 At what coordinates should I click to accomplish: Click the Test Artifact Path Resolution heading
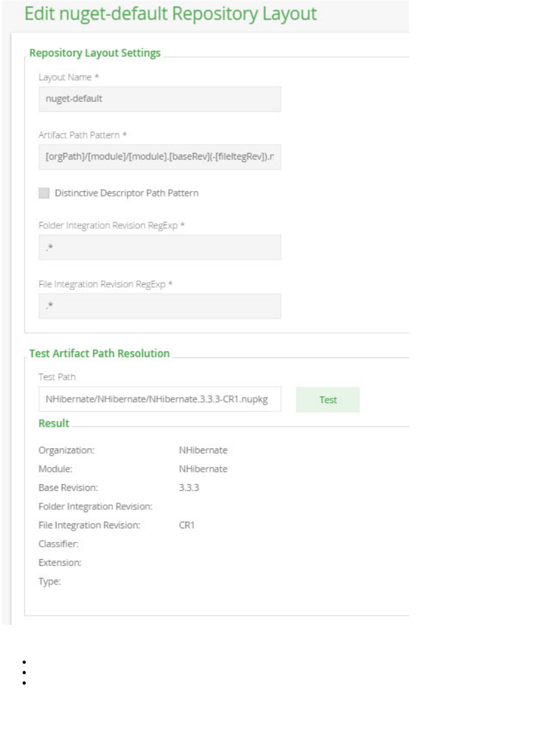click(99, 354)
